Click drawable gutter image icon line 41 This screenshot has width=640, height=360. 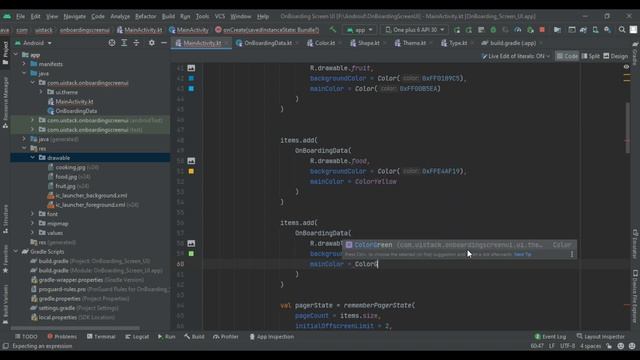click(191, 68)
